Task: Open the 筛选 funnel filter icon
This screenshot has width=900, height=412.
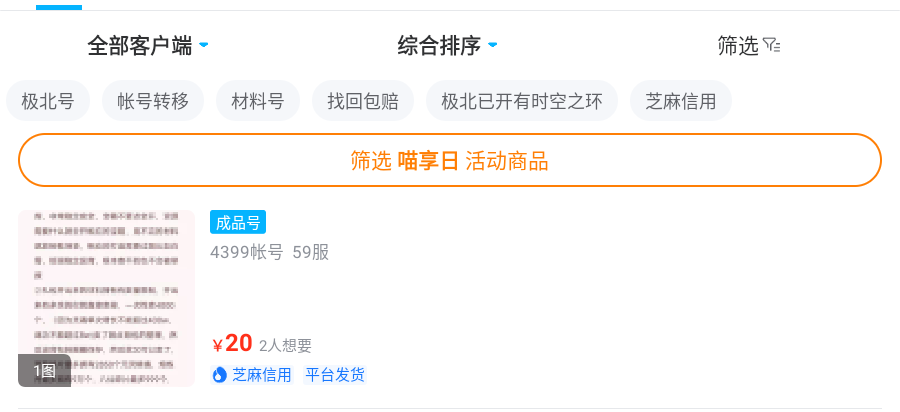Action: 771,45
